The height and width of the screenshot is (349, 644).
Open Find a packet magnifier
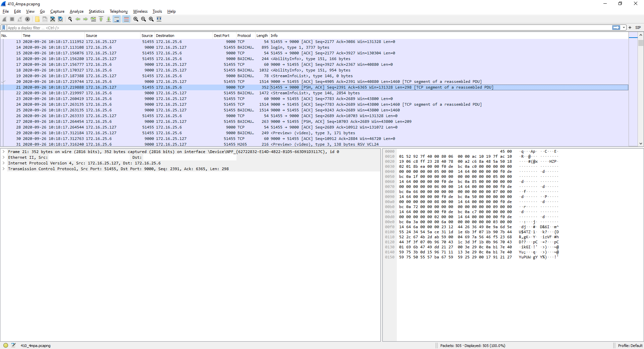70,19
